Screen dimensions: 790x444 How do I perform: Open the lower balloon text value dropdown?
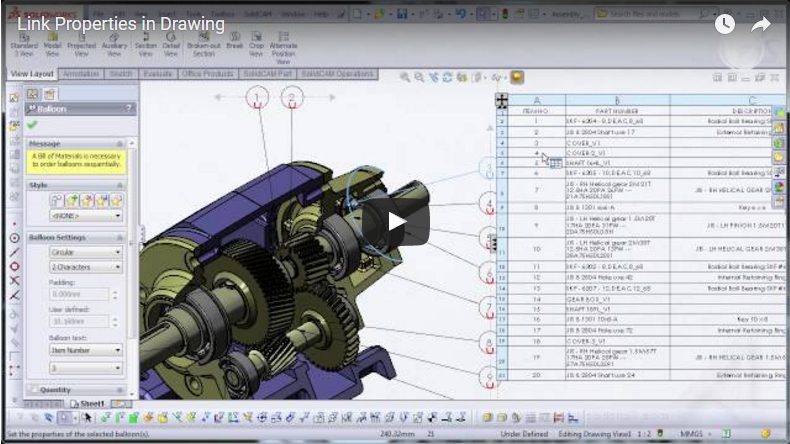click(x=86, y=368)
